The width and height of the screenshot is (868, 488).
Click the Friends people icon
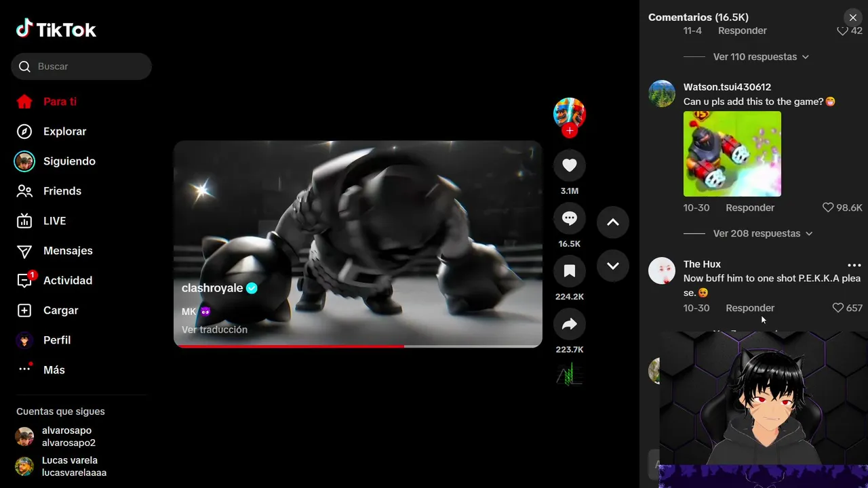click(x=24, y=191)
